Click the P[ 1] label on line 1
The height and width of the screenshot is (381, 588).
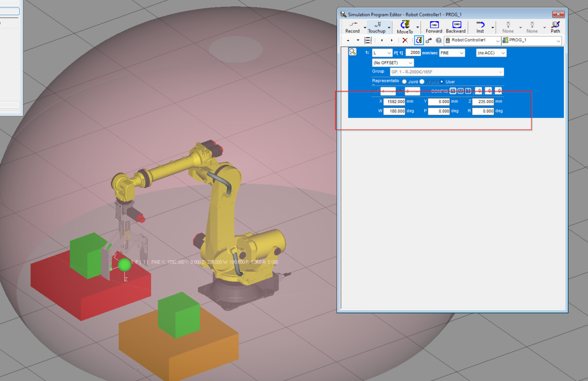click(398, 53)
